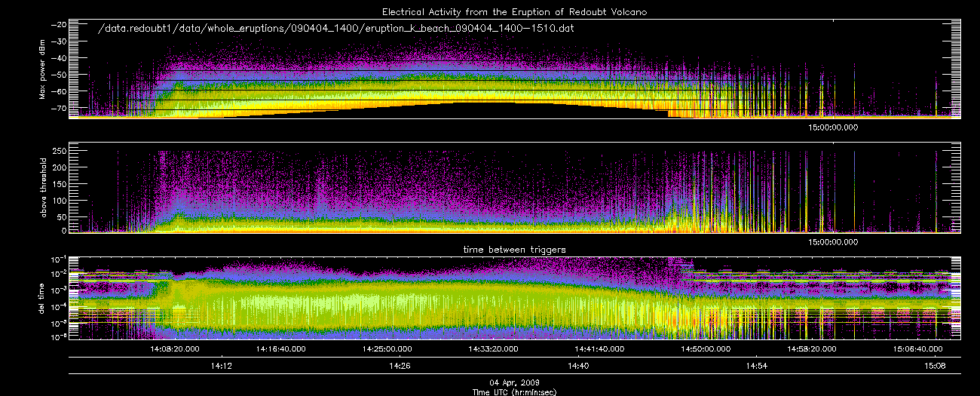Click the -60 tick label on power axis
This screenshot has width=980, height=396.
tap(59, 91)
